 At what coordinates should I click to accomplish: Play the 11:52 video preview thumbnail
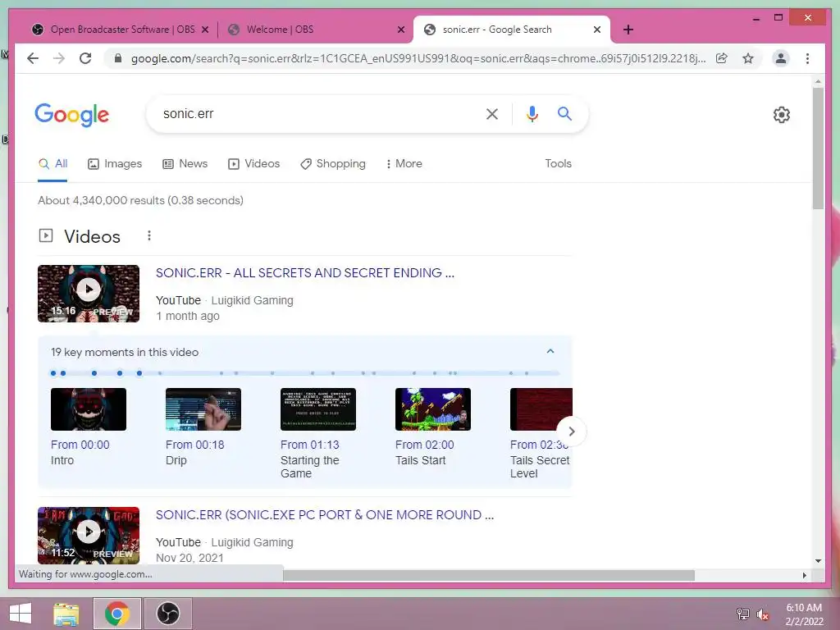[x=89, y=535]
